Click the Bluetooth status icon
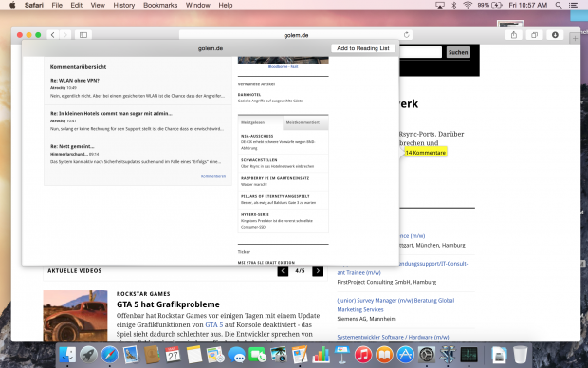 (x=453, y=5)
